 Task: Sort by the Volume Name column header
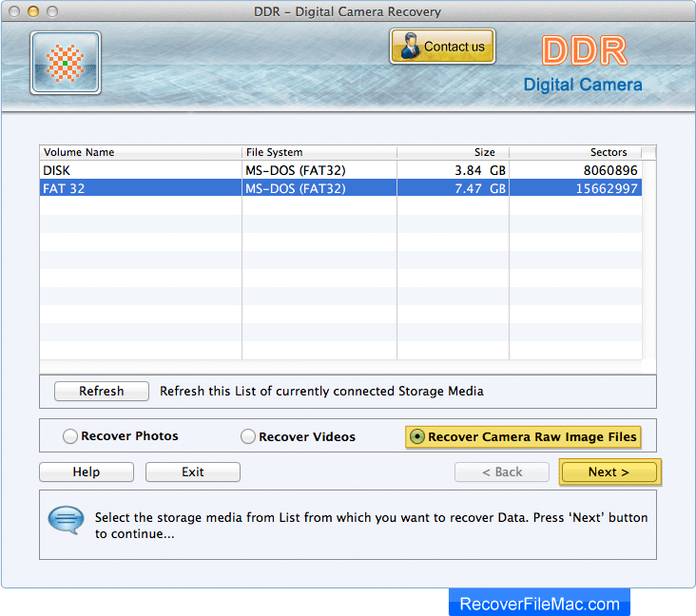(141, 152)
